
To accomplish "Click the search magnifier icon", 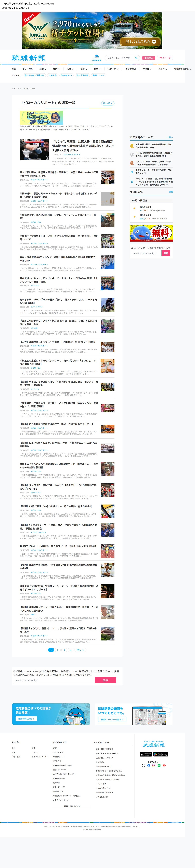I will 136,58.
